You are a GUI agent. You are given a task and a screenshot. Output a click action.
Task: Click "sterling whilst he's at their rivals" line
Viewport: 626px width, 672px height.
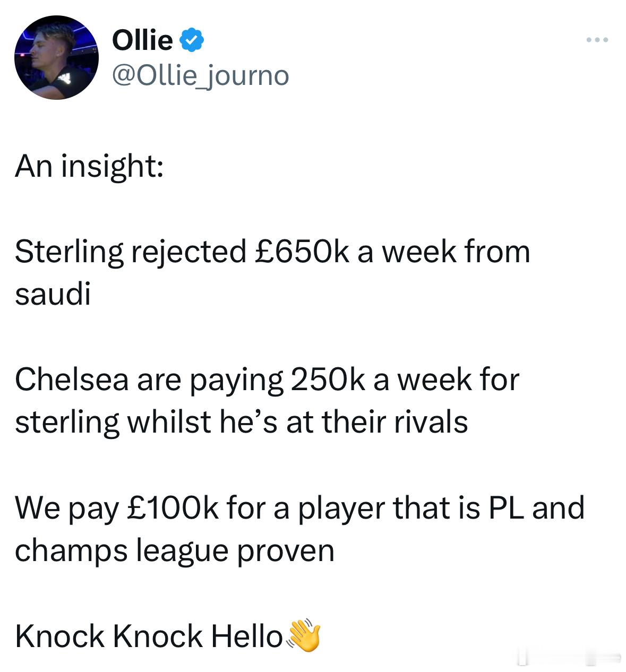tap(241, 423)
